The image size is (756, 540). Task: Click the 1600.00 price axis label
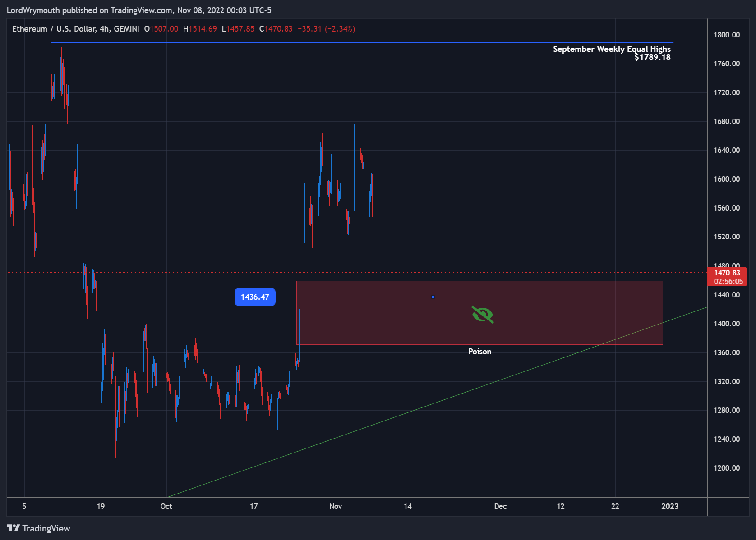[x=727, y=179]
